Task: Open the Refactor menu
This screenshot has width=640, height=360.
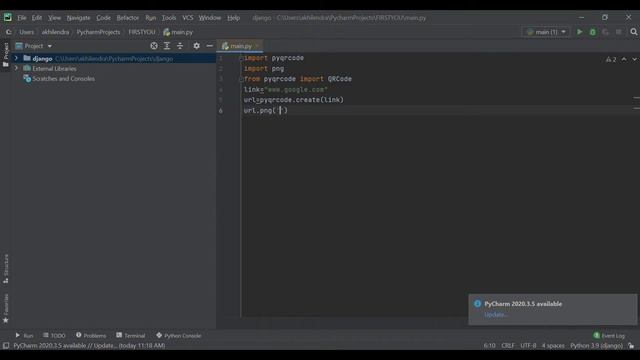Action: (128, 18)
